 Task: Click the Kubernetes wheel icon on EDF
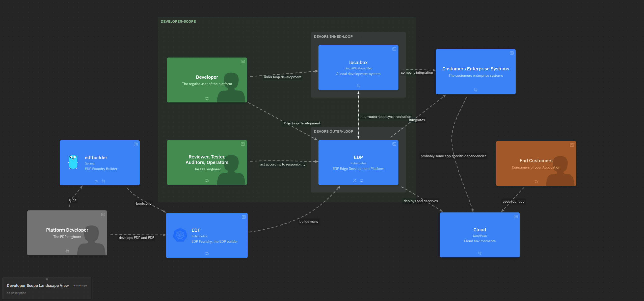click(180, 235)
